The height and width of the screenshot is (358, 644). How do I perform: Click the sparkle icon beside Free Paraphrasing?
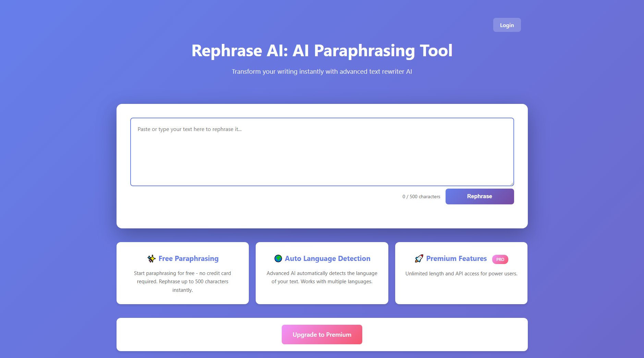point(151,259)
